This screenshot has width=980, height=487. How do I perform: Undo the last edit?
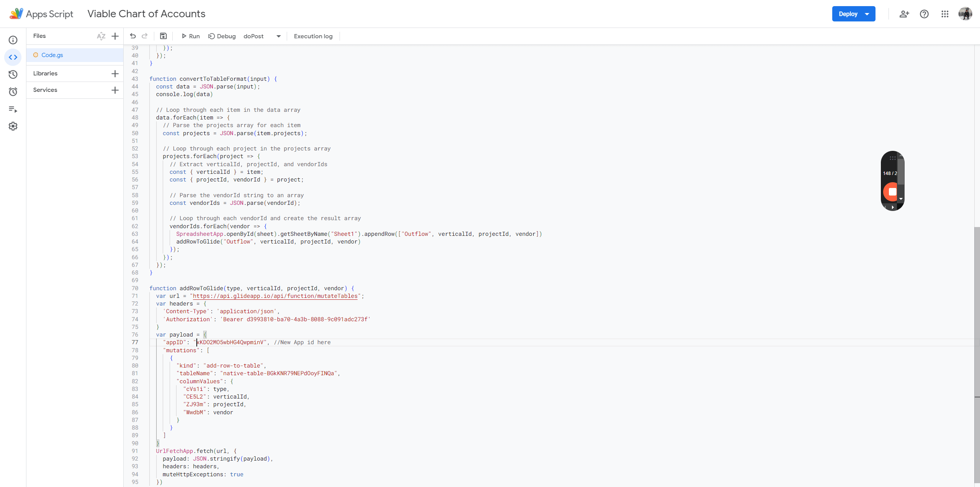click(x=133, y=36)
